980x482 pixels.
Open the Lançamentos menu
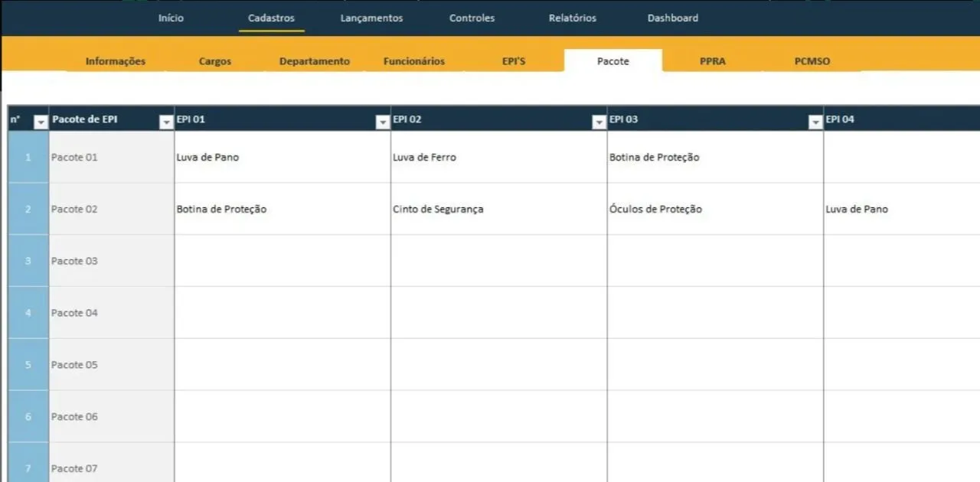coord(371,18)
